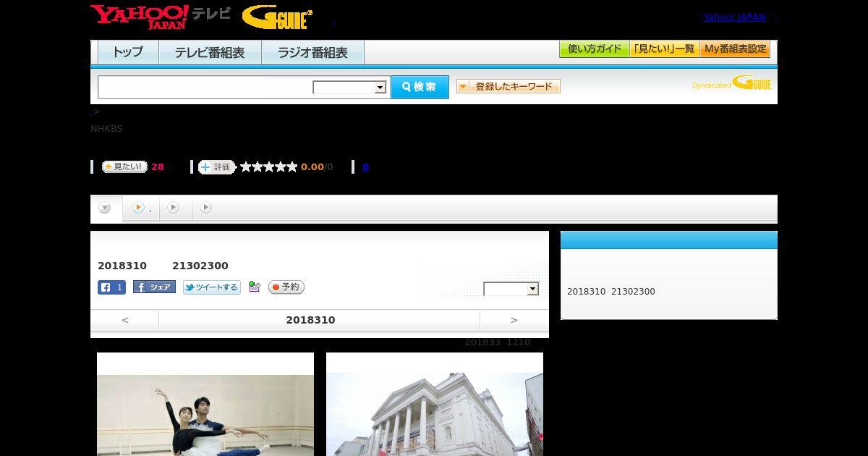Click the NHKBS channel text
The image size is (868, 456).
click(106, 129)
